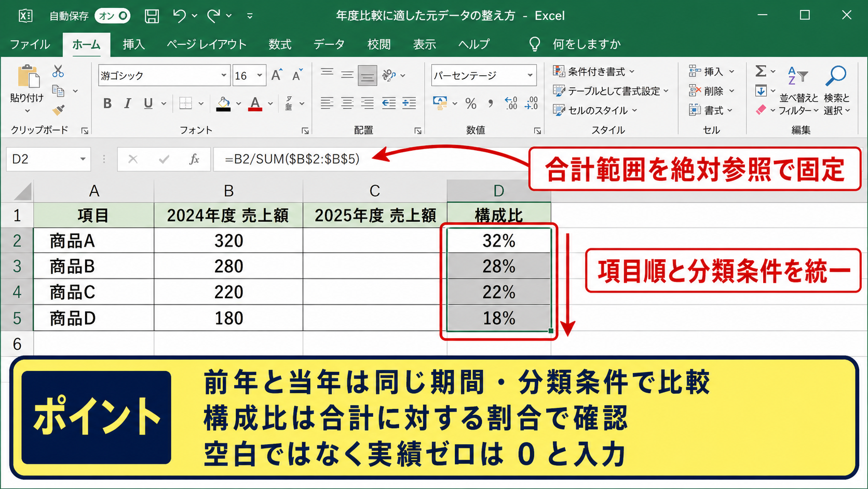
Task: Open Find and Select magnifier
Action: coord(836,76)
